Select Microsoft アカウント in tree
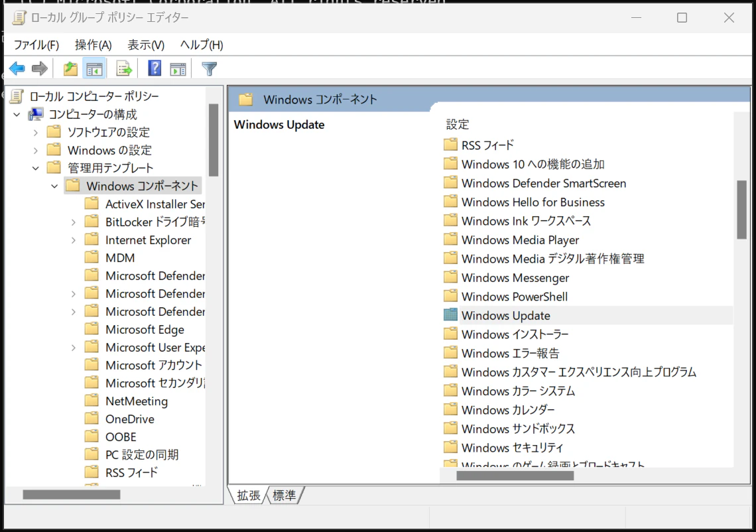This screenshot has width=756, height=532. [153, 365]
